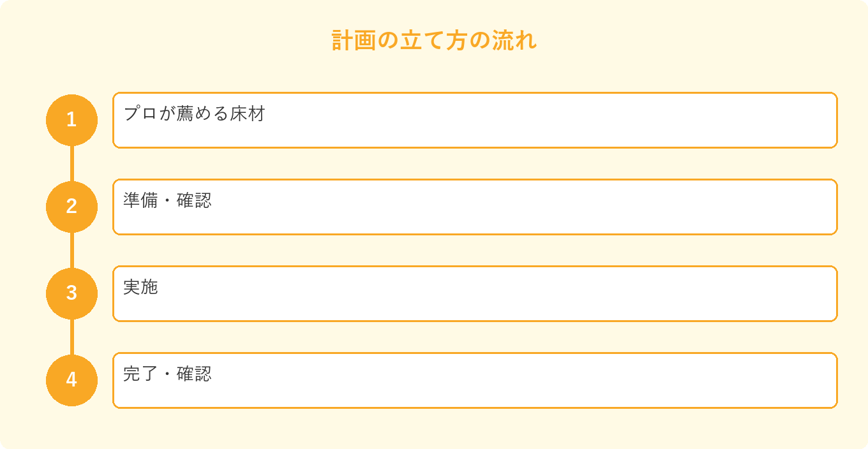Click the connector line between steps 1 and 2
868x449 pixels.
(71, 163)
